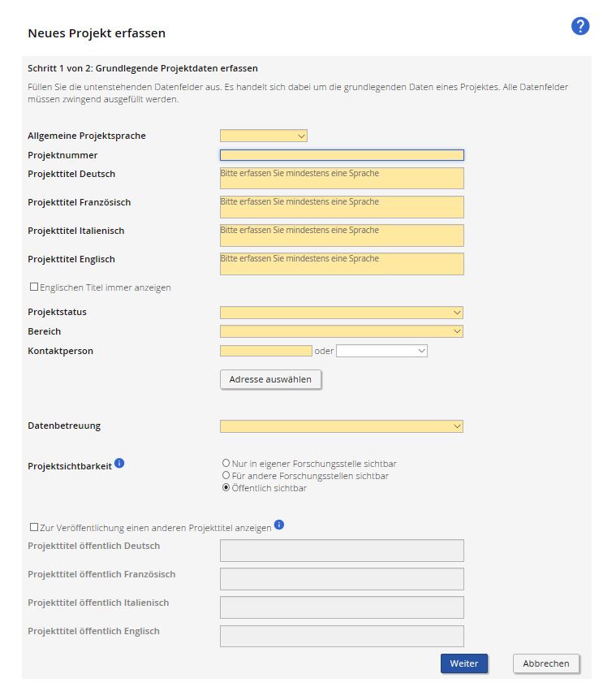Screen dimensions: 616x687
Task: Open Allgemeine Projektsprache dropdown
Action: point(263,136)
